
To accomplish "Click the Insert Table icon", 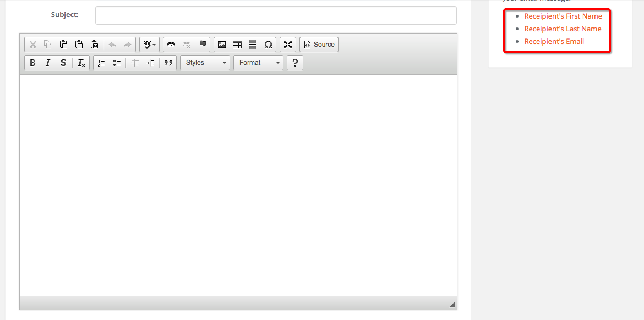I will pos(237,45).
